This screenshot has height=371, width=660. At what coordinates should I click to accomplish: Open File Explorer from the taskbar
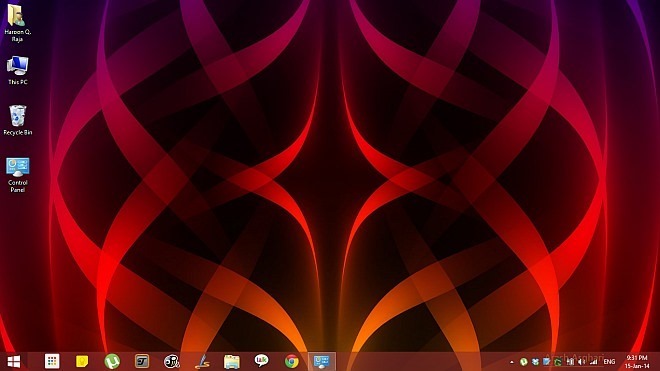coord(232,361)
